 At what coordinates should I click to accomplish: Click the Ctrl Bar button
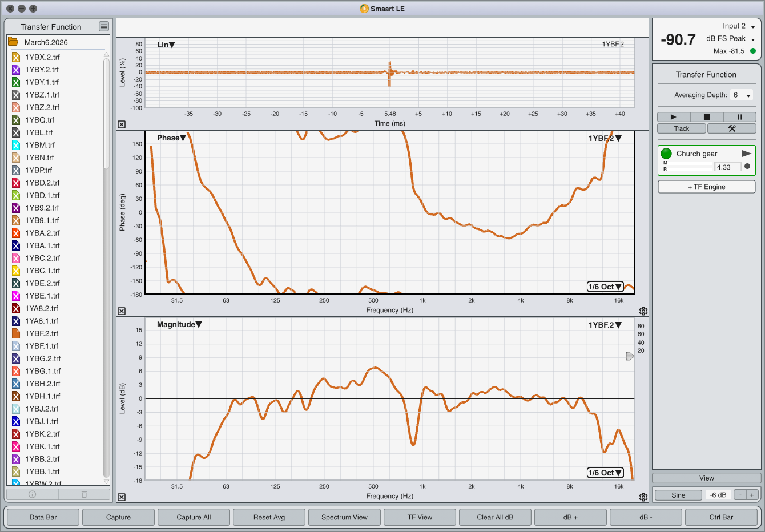(x=721, y=517)
